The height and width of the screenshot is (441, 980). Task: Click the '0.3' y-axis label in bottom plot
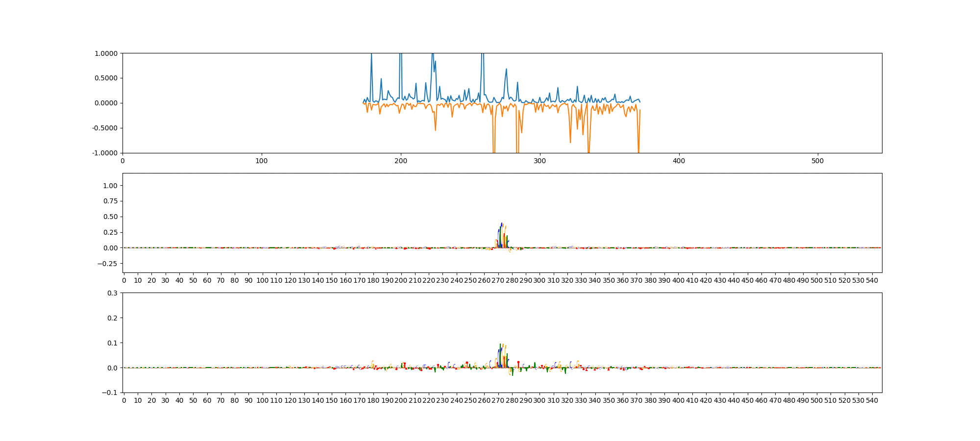coord(112,293)
